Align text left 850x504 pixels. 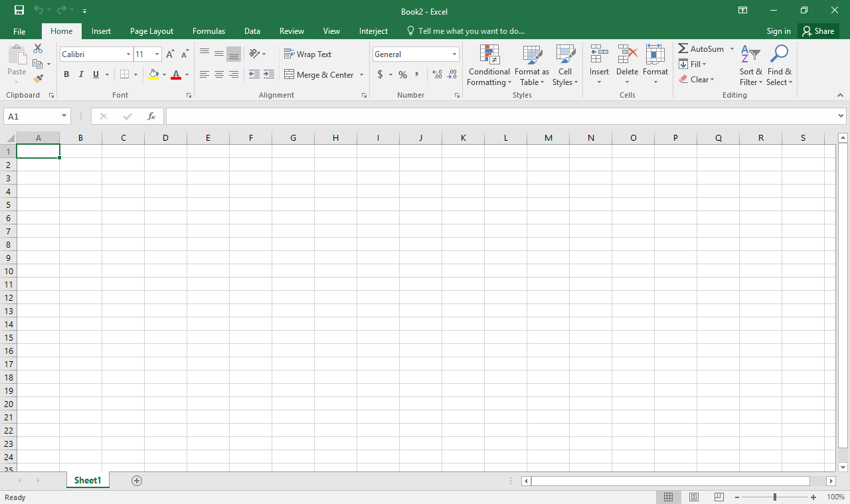click(205, 74)
